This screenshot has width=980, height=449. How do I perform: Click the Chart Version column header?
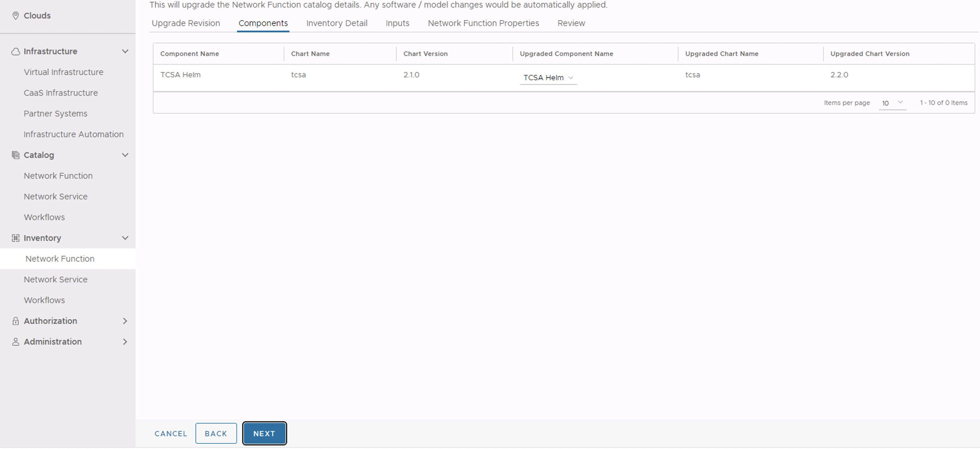pos(426,54)
